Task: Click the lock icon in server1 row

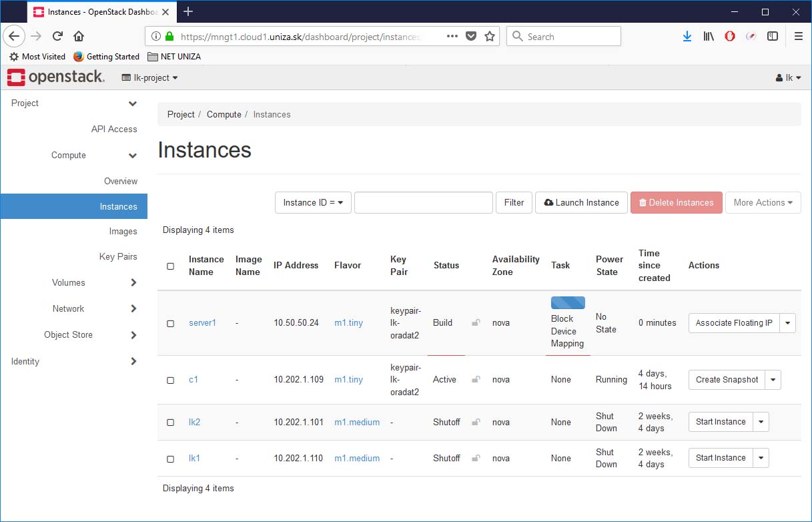Action: pos(476,323)
